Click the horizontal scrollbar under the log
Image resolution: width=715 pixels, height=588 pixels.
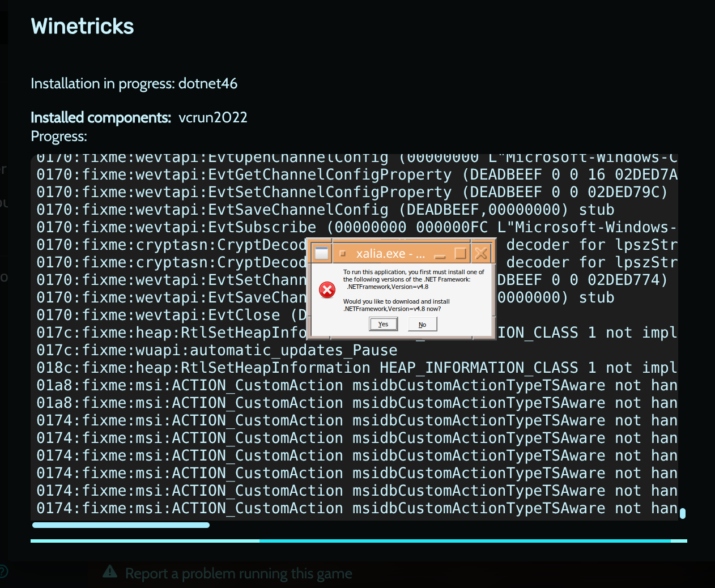[x=121, y=525]
